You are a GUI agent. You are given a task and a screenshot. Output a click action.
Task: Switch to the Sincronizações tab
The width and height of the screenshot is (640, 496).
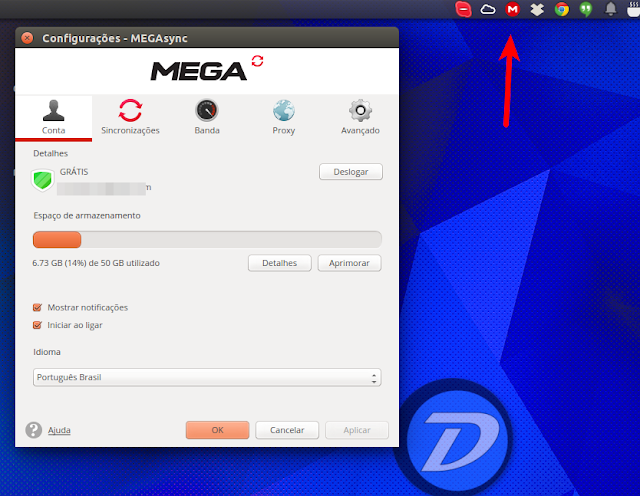pos(130,118)
